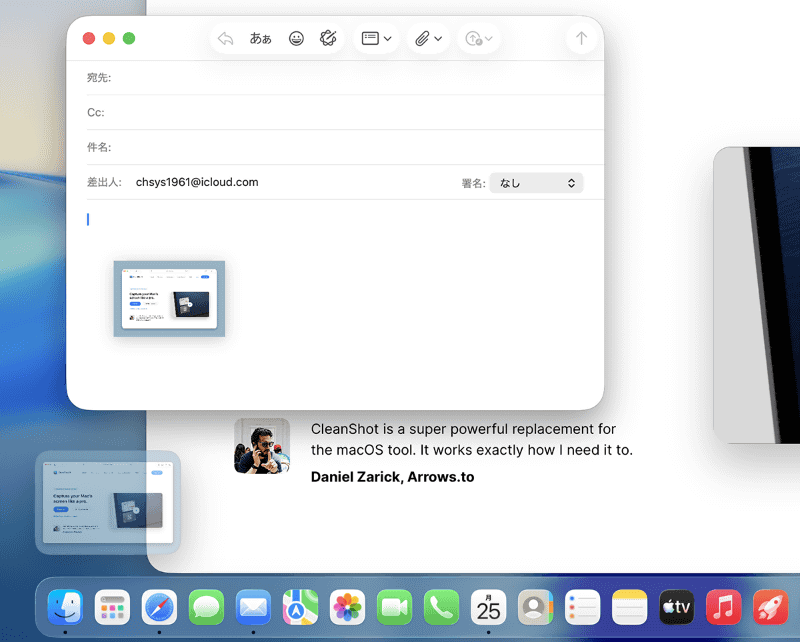Click the floating CleanShot screenshot preview overlay

point(108,503)
